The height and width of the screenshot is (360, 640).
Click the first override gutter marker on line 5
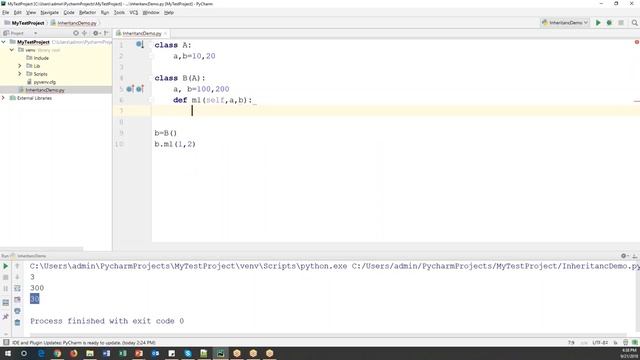click(x=130, y=89)
